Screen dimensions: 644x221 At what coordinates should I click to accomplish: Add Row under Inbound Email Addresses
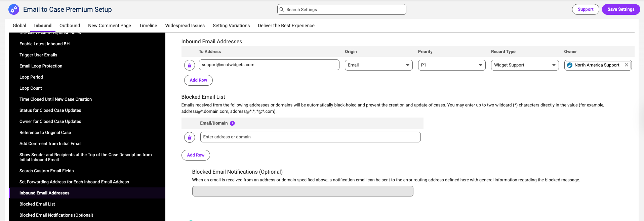coord(198,80)
